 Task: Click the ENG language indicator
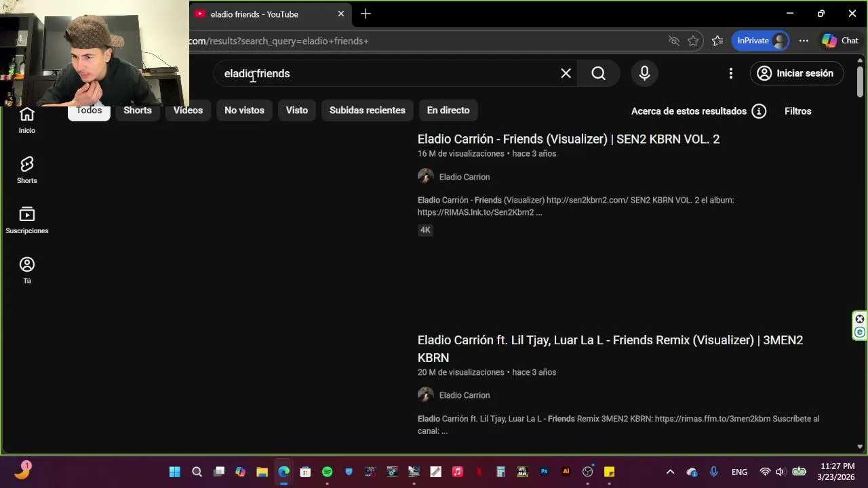739,472
